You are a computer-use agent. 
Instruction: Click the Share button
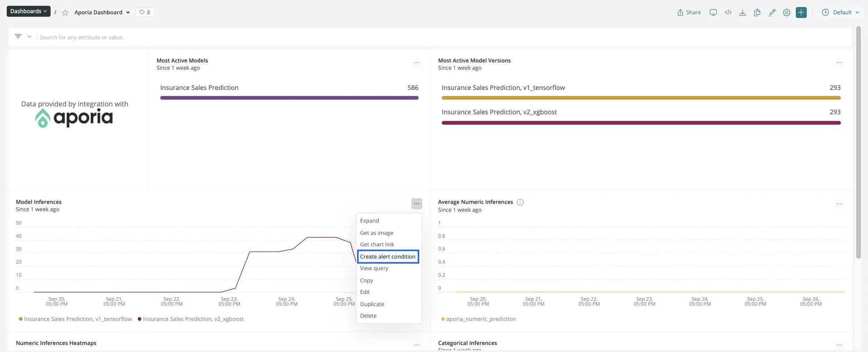coord(689,13)
